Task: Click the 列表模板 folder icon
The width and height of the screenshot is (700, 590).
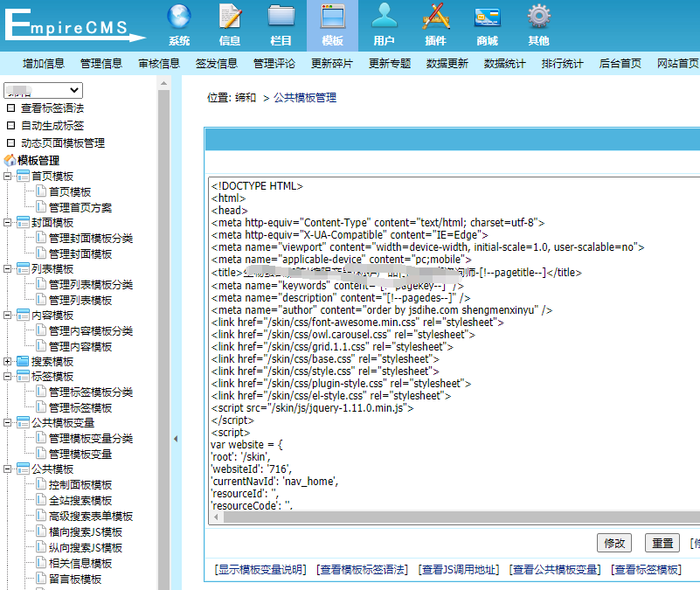Action: coord(23,269)
